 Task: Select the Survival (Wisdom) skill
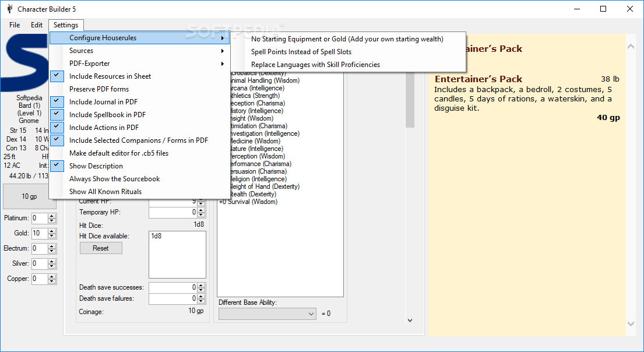[x=248, y=202]
